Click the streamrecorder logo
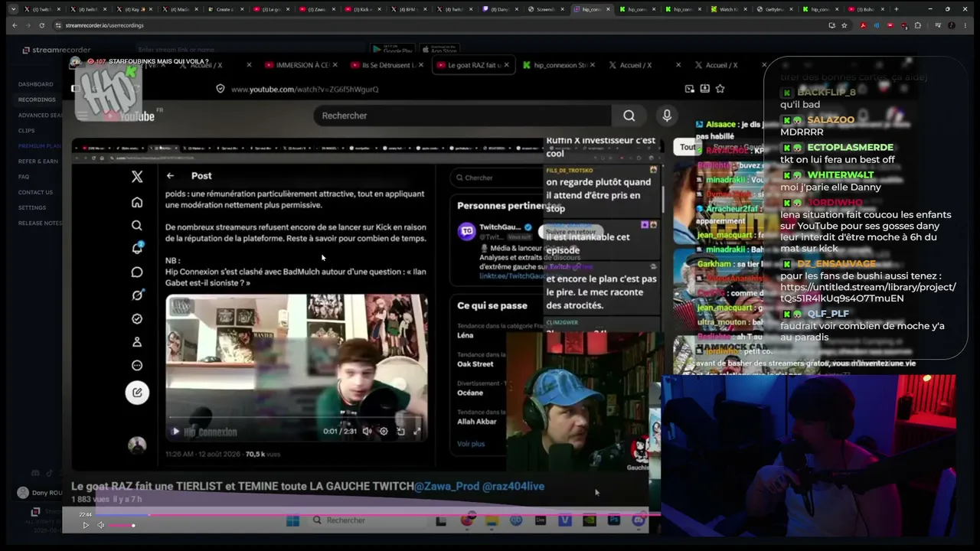 click(x=56, y=50)
